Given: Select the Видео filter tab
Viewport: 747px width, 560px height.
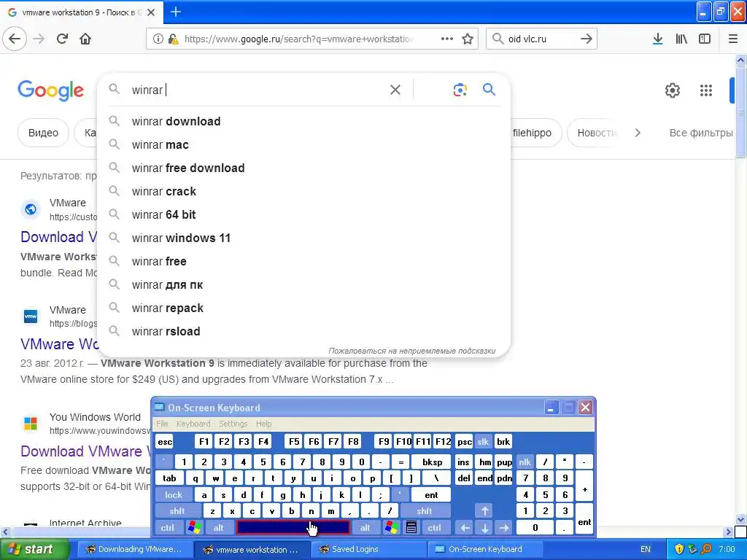Looking at the screenshot, I should (x=43, y=133).
